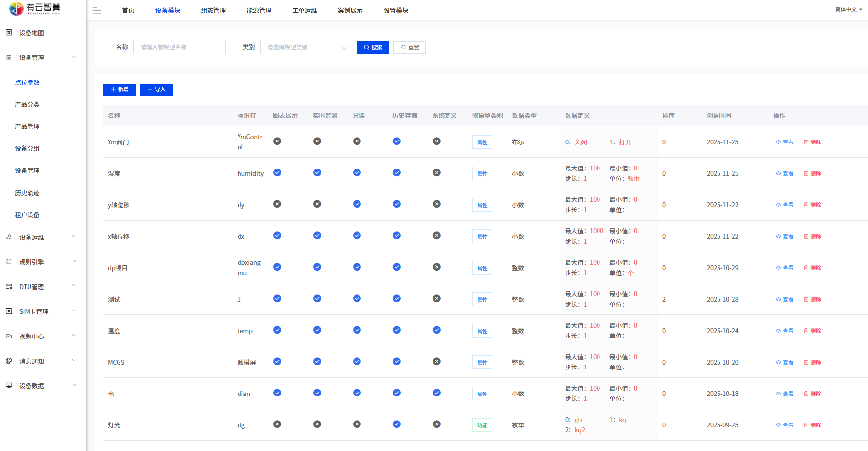Open the 类别 model type dropdown

pos(306,47)
